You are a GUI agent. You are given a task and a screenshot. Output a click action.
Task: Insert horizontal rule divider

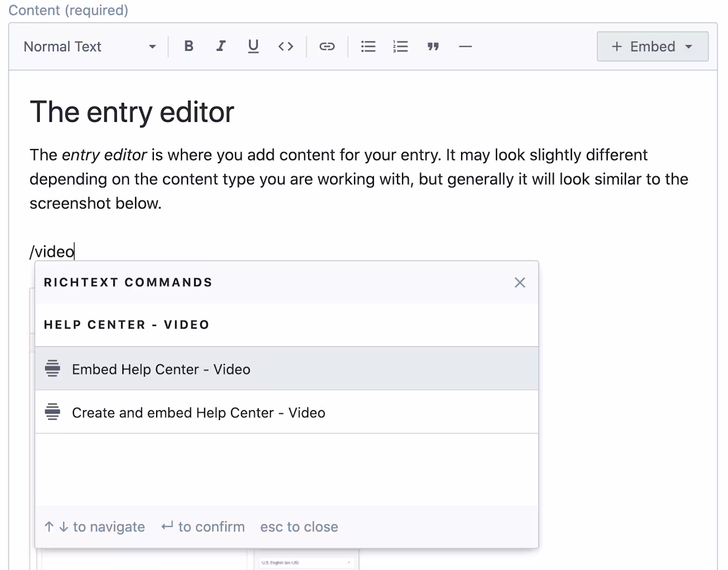point(465,46)
